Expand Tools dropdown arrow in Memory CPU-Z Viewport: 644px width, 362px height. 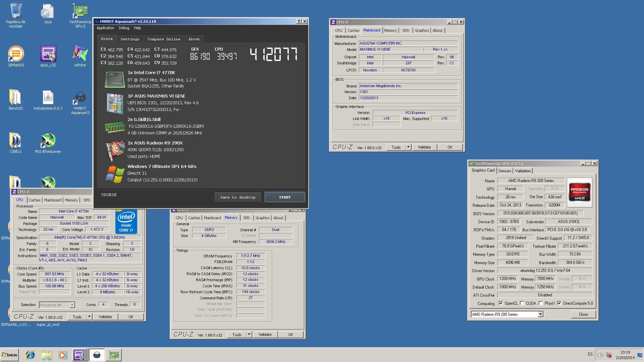coord(249,335)
